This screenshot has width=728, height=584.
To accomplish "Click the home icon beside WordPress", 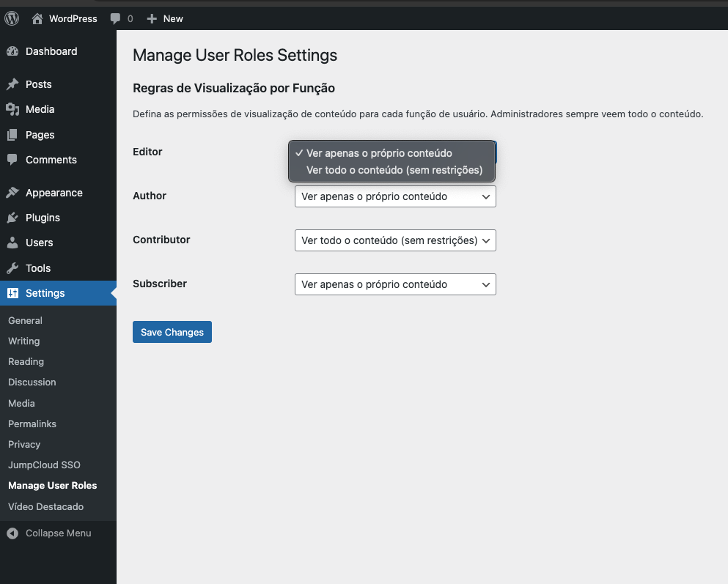I will pyautogui.click(x=37, y=18).
